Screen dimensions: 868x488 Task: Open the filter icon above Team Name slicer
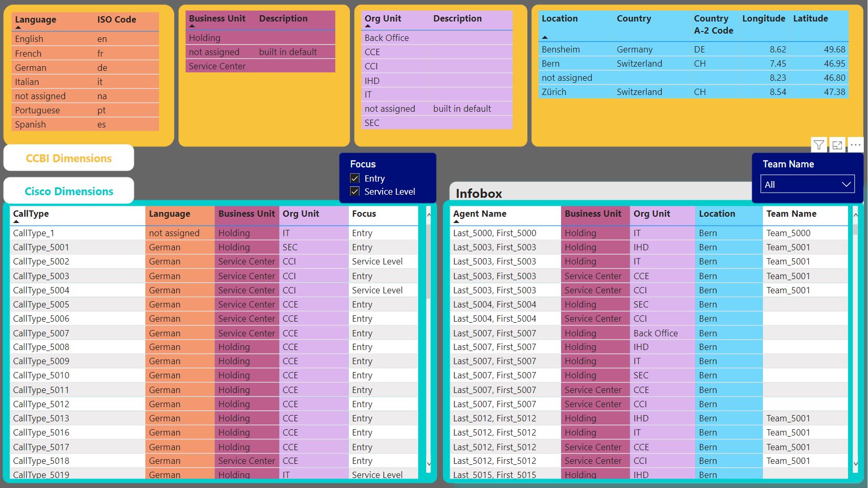click(x=819, y=145)
